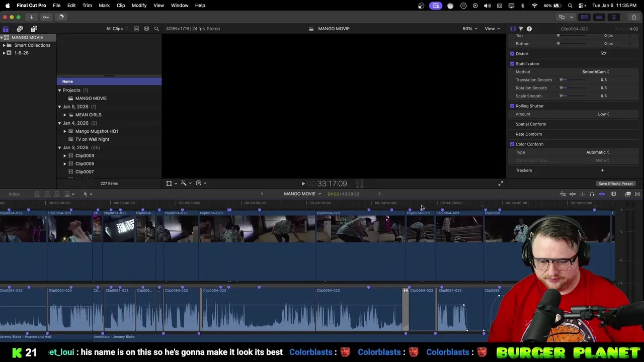Show or hide the Timeline layout button
This screenshot has width=644, height=362.
click(x=599, y=17)
